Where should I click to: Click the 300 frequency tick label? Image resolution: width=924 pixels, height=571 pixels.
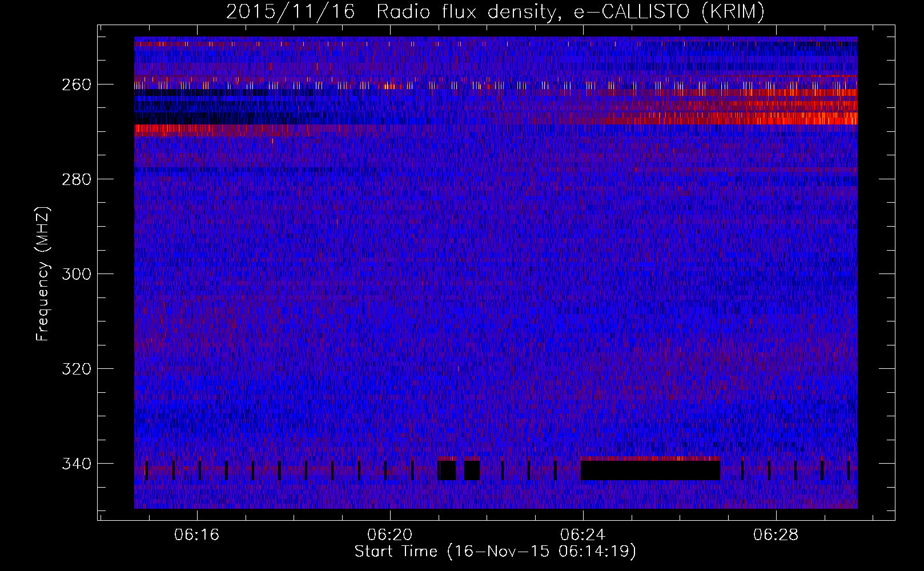point(76,274)
